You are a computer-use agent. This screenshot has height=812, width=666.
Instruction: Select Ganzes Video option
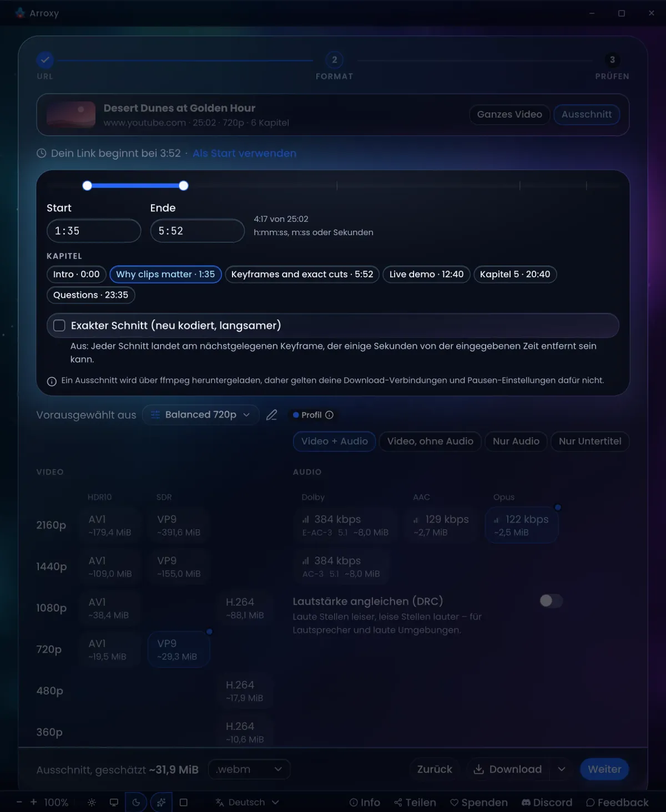click(x=509, y=114)
